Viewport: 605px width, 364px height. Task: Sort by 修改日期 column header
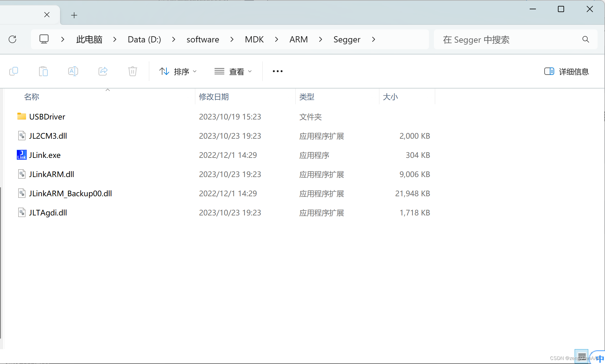coord(214,97)
